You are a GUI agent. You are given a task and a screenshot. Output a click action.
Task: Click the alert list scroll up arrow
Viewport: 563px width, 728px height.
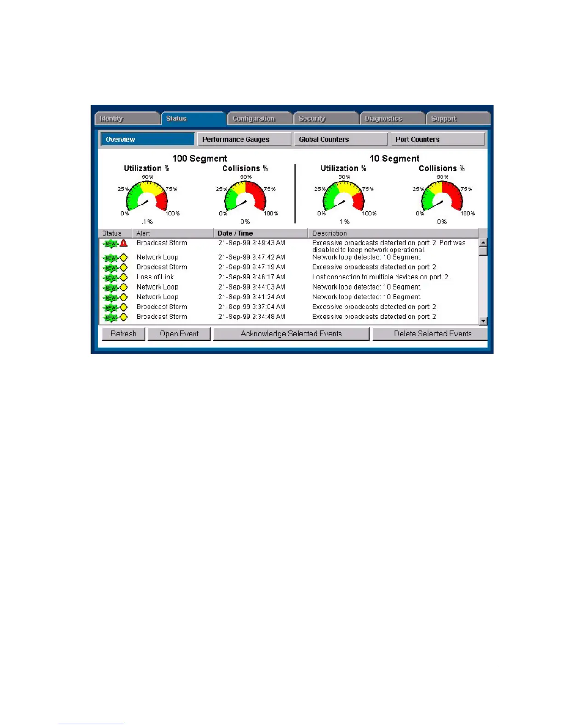pyautogui.click(x=483, y=243)
